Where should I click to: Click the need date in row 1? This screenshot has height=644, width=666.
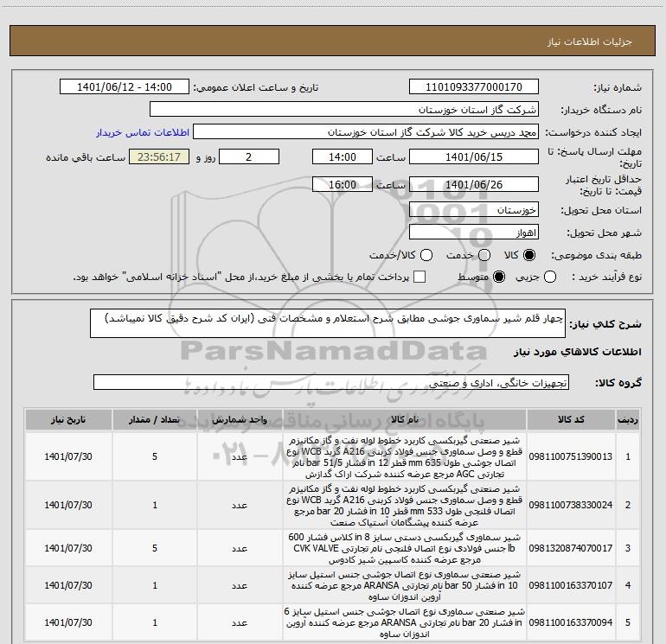coord(68,456)
